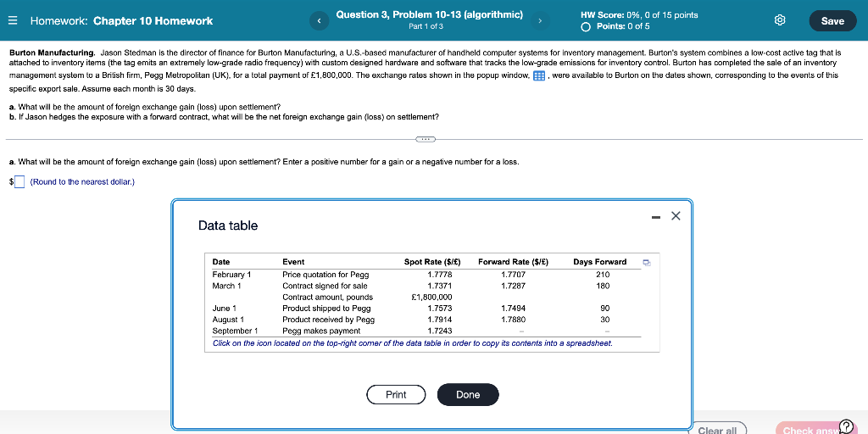Go to the next question arrow
The width and height of the screenshot is (868, 434).
[540, 21]
